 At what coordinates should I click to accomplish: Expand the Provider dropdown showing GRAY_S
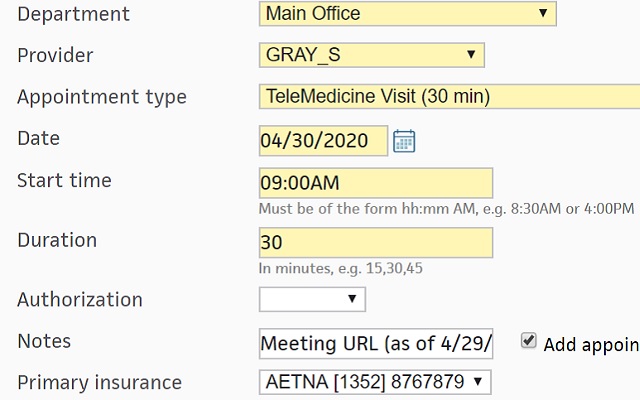point(371,55)
